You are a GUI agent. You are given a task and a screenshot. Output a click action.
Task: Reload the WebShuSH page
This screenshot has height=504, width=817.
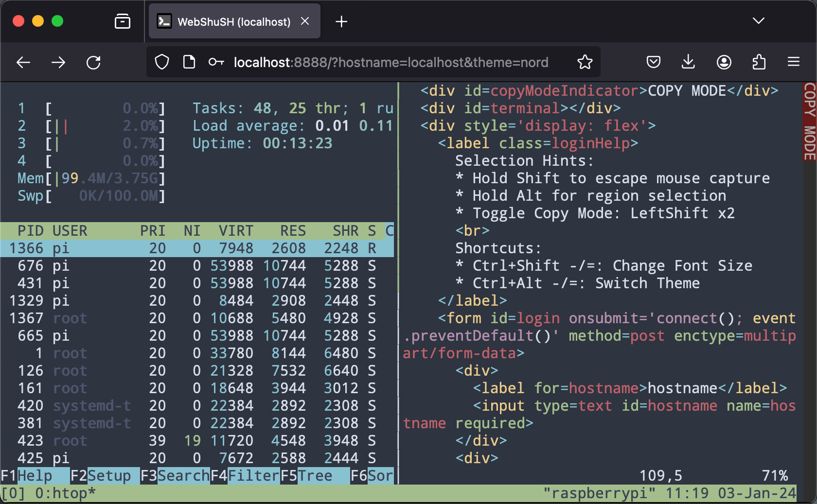coord(93,62)
